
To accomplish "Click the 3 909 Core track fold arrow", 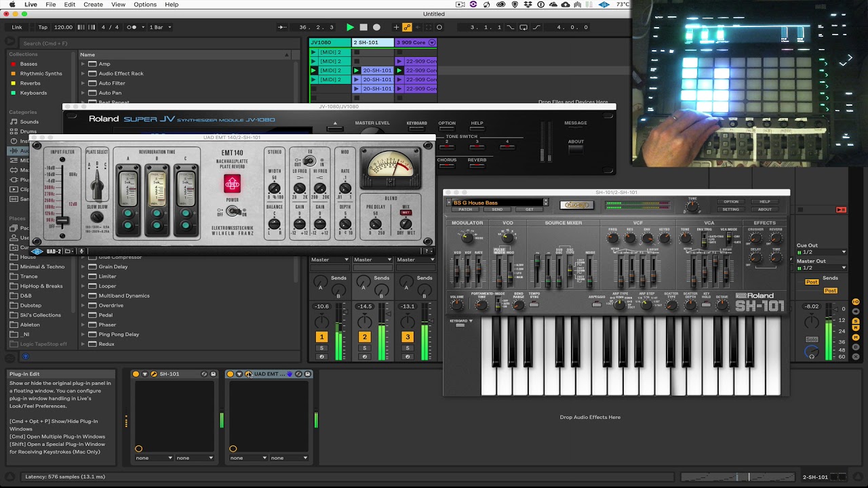I will [432, 43].
